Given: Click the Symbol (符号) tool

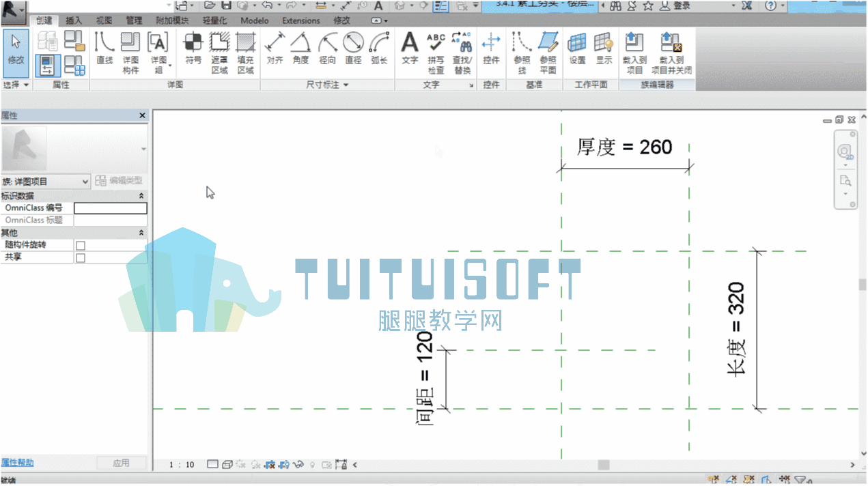Looking at the screenshot, I should click(x=193, y=48).
